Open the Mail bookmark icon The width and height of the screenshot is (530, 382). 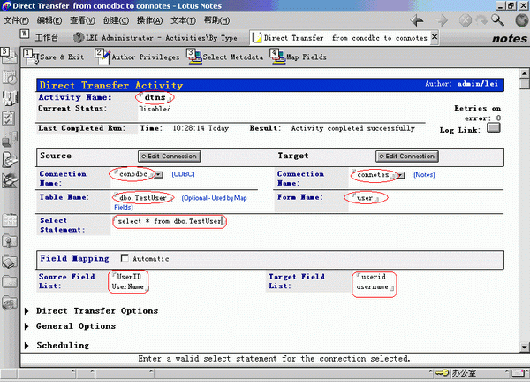[x=9, y=56]
